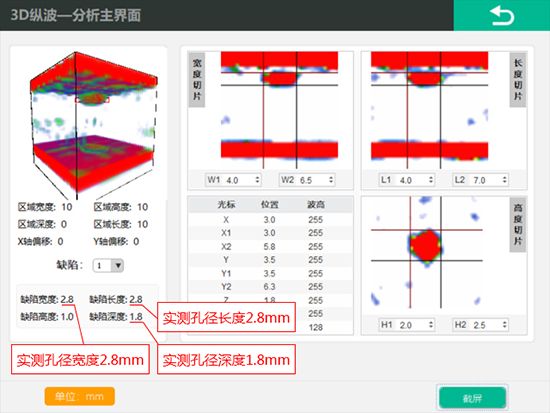Click the W1 spinner arrows

(257, 180)
